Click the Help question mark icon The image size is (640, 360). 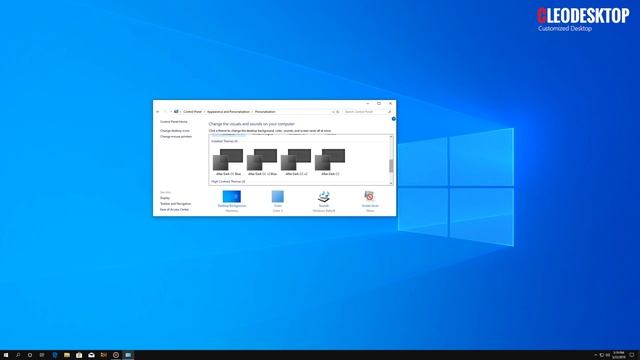pyautogui.click(x=393, y=119)
